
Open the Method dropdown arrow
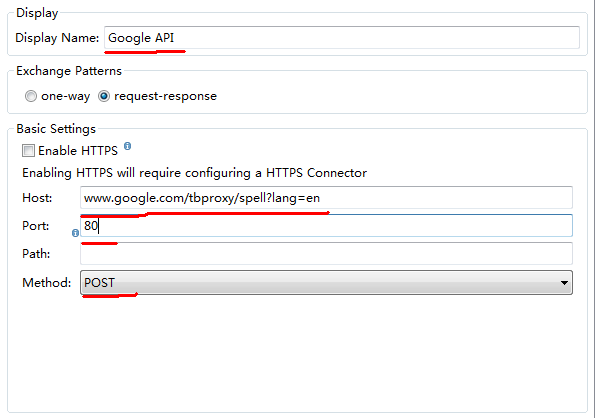point(564,283)
